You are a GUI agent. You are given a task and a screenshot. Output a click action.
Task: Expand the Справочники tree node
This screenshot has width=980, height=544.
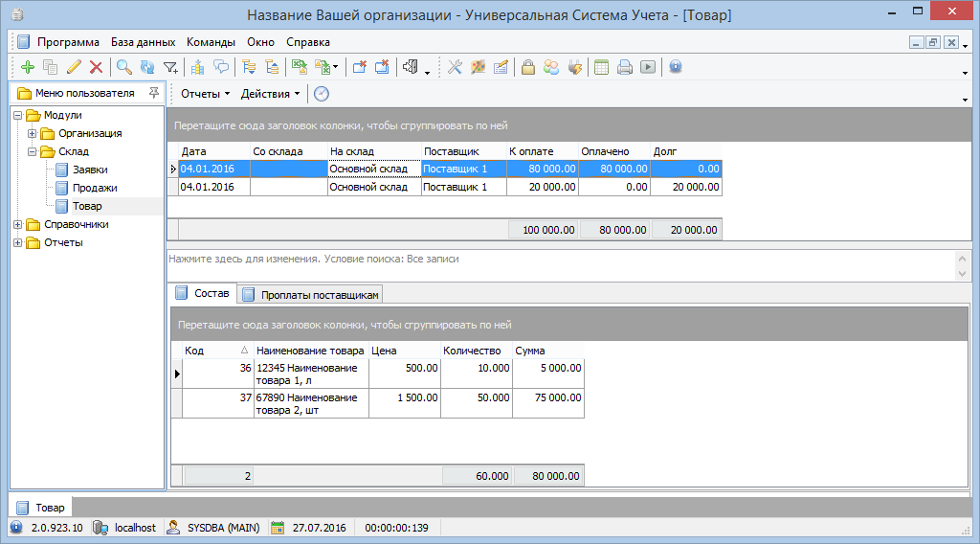pos(17,224)
